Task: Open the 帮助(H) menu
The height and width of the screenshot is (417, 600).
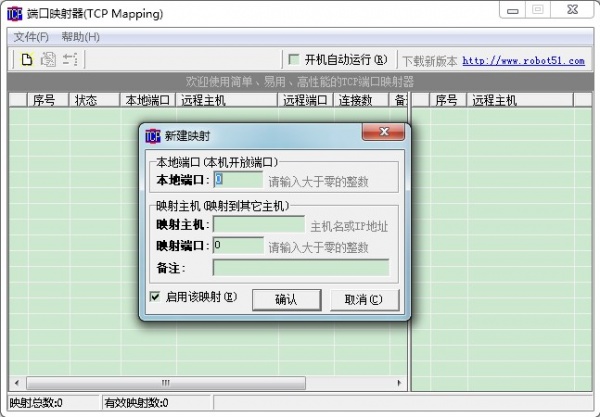Action: tap(80, 37)
